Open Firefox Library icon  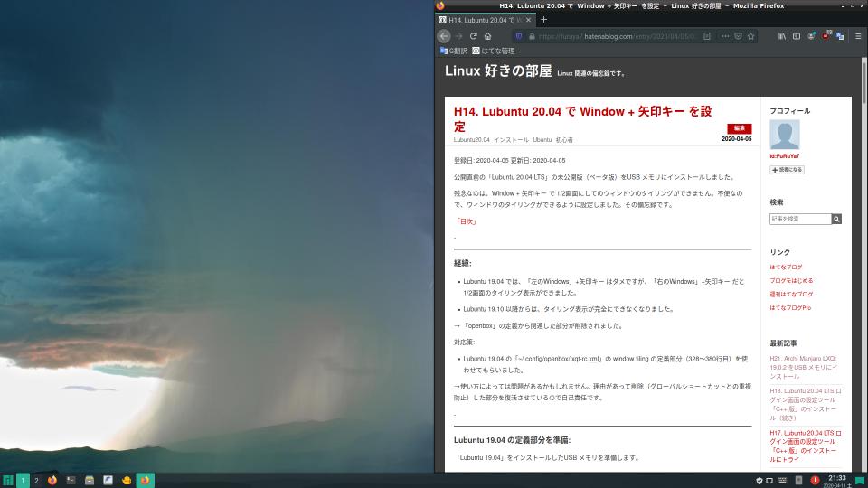(x=781, y=36)
